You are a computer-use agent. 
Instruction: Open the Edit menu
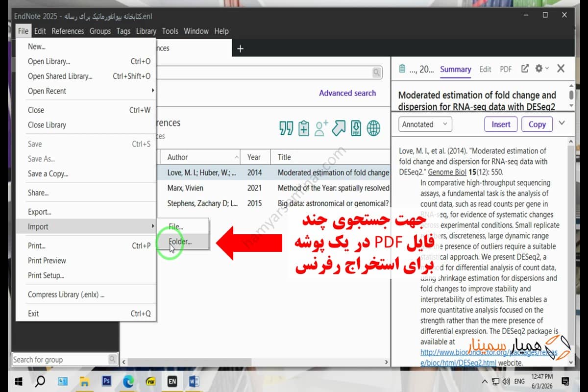(40, 31)
